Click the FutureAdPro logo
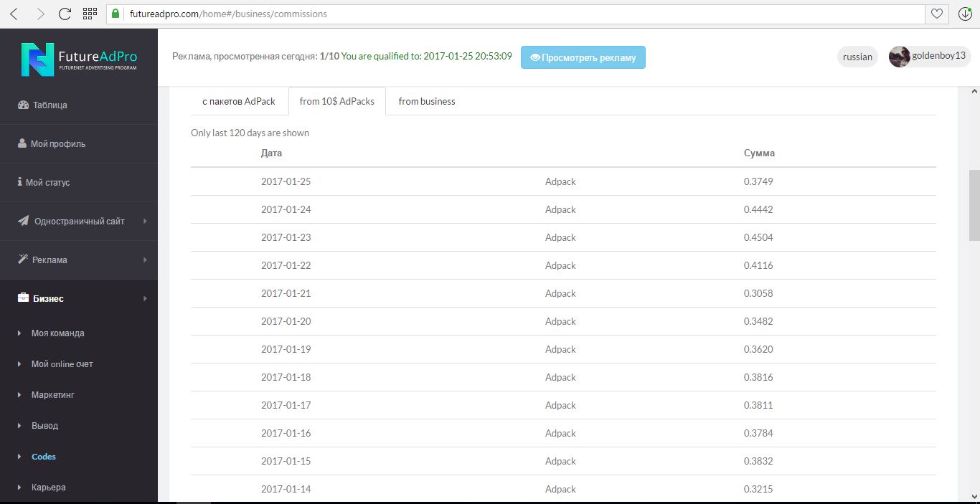The image size is (980, 504). (x=79, y=59)
